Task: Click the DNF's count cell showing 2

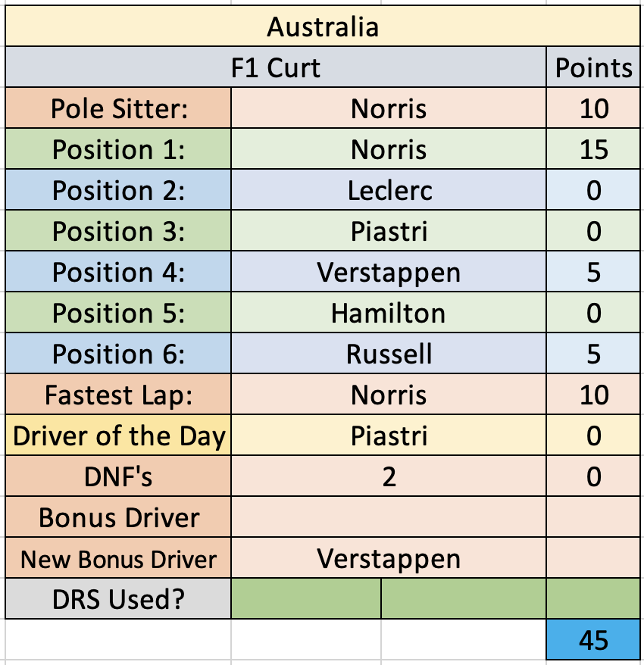Action: pyautogui.click(x=389, y=476)
